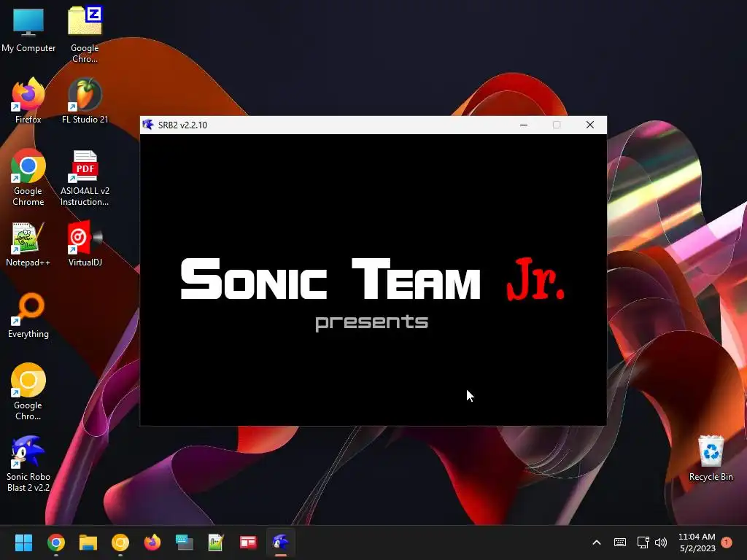Open Firefox from the taskbar
747x560 pixels.
pos(152,542)
